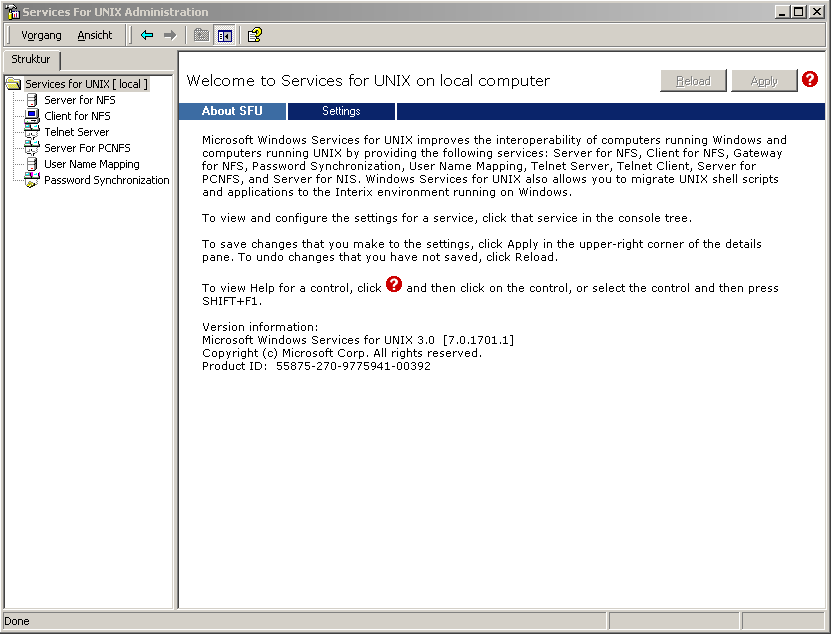This screenshot has width=831, height=634.
Task: Click the Copyright (c) Microsoft Corp. line
Action: [342, 353]
